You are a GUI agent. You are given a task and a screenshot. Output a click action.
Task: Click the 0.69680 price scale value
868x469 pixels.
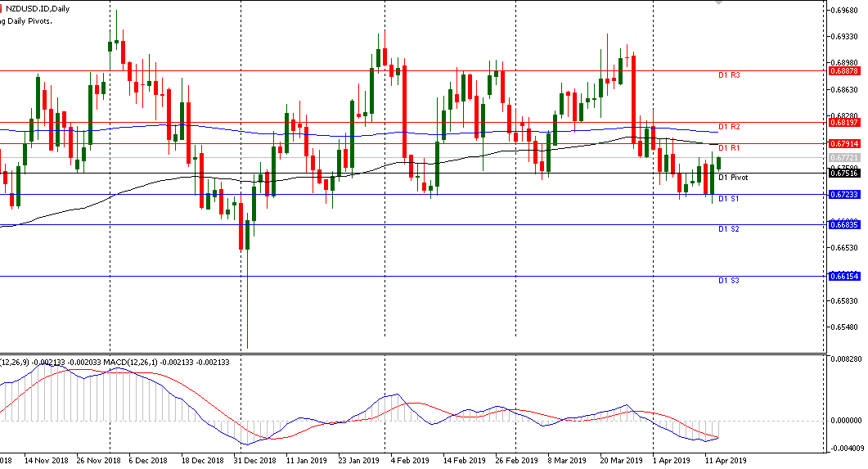(x=844, y=10)
